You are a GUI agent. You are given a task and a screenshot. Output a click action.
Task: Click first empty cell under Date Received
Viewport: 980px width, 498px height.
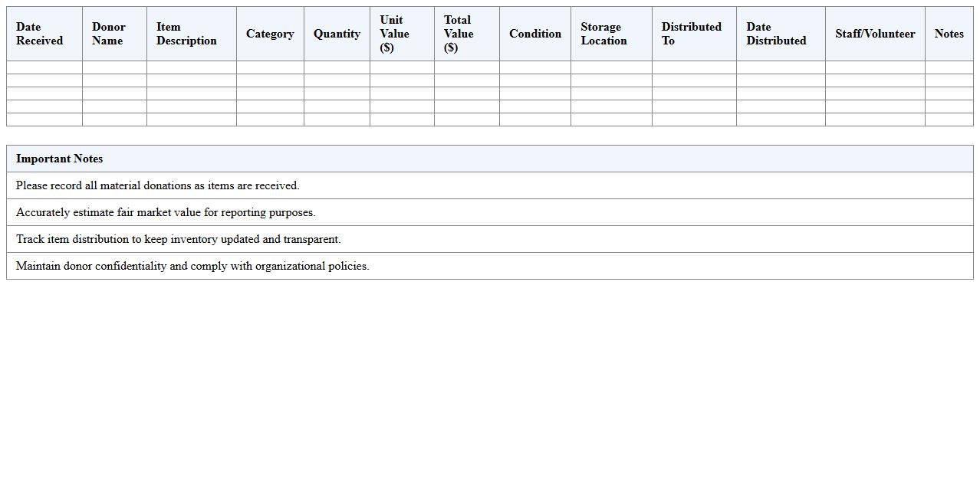(44, 67)
